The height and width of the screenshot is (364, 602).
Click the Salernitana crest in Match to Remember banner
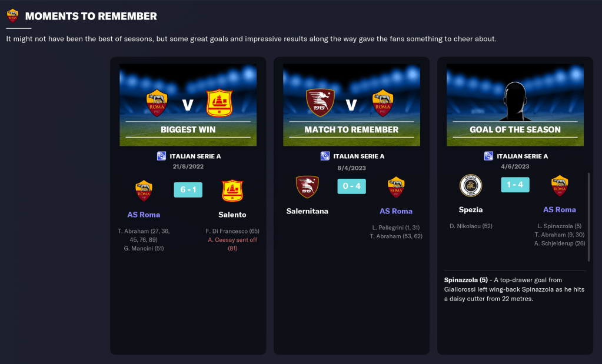[x=320, y=102]
